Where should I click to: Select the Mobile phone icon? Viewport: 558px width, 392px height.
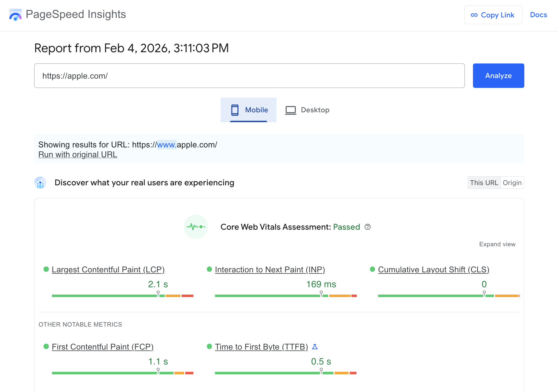point(235,110)
